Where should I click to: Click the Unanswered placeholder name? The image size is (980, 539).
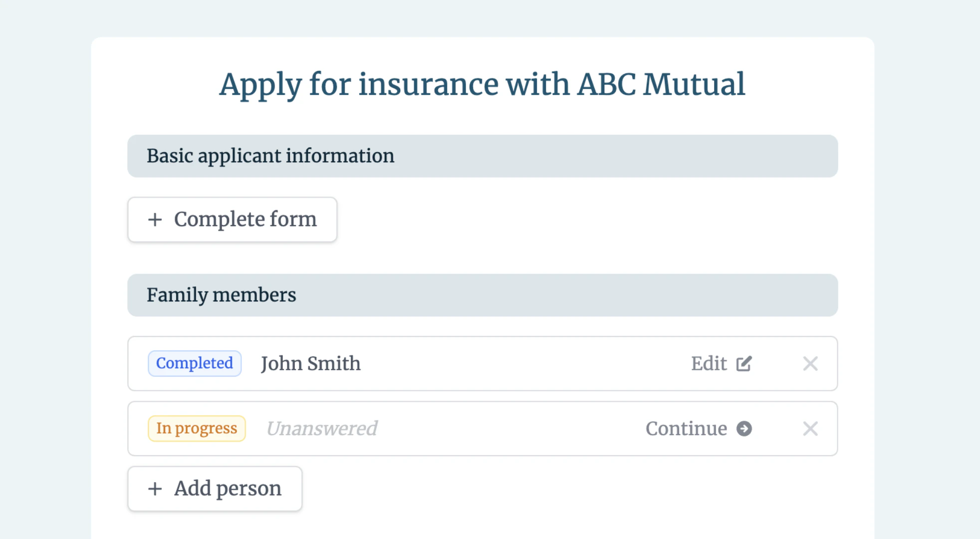coord(322,429)
